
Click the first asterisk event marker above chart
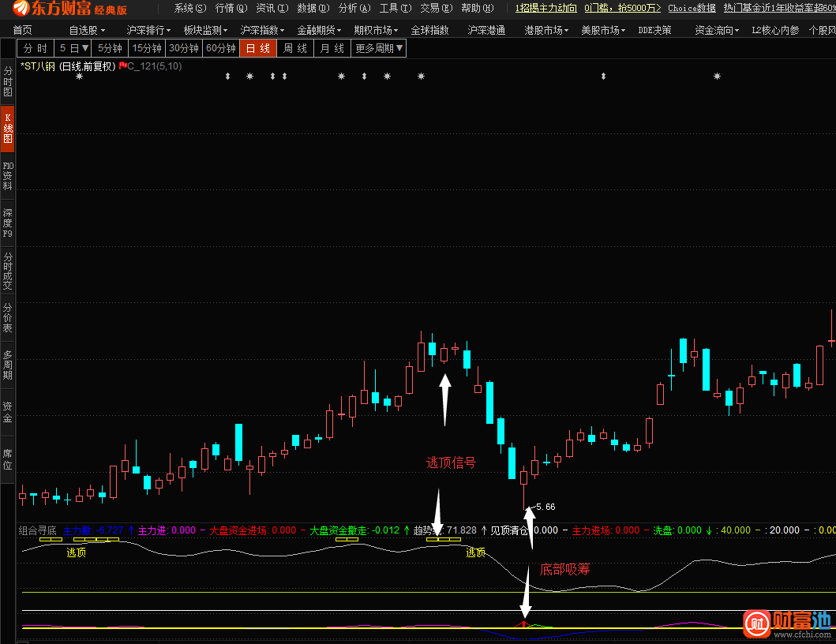click(79, 77)
